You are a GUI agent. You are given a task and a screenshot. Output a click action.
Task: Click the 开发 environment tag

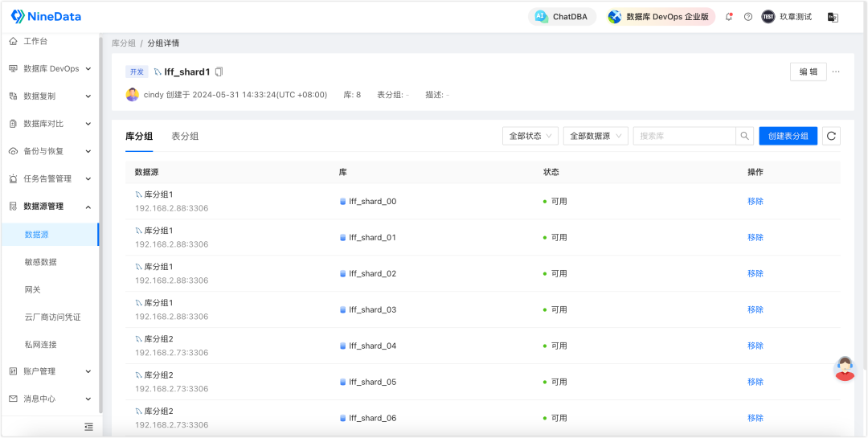pos(137,72)
